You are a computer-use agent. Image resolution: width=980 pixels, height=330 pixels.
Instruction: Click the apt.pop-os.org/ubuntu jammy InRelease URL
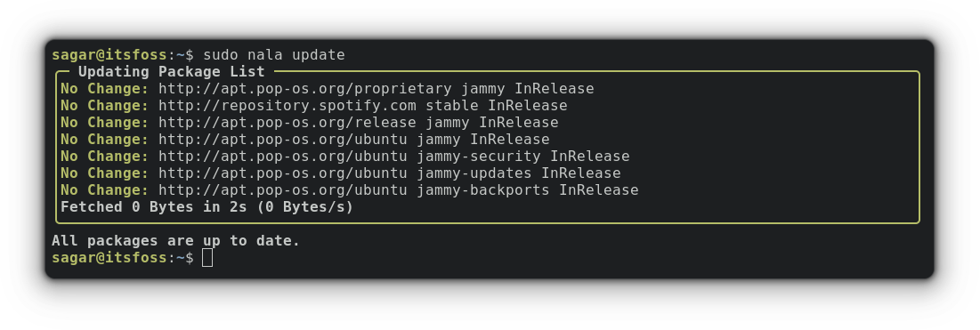click(x=353, y=140)
